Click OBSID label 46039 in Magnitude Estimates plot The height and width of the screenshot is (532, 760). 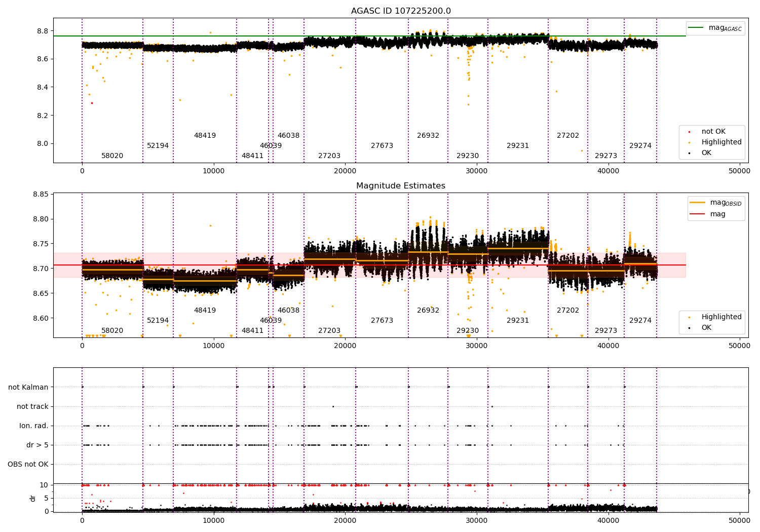[271, 321]
